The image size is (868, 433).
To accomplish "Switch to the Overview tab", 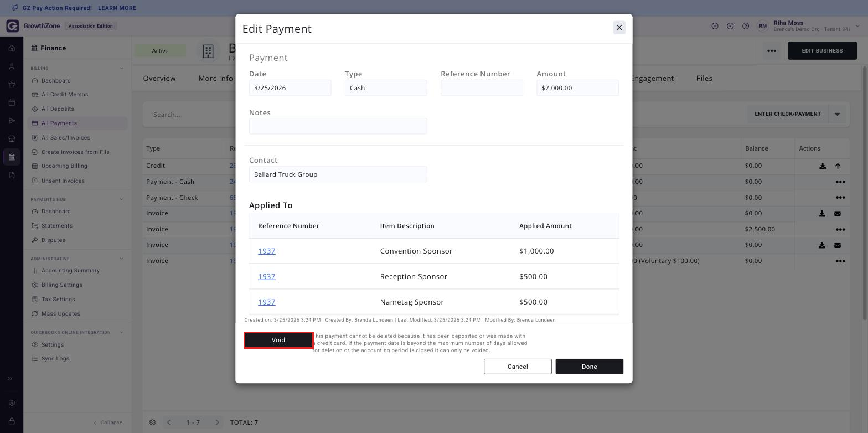I will click(159, 79).
